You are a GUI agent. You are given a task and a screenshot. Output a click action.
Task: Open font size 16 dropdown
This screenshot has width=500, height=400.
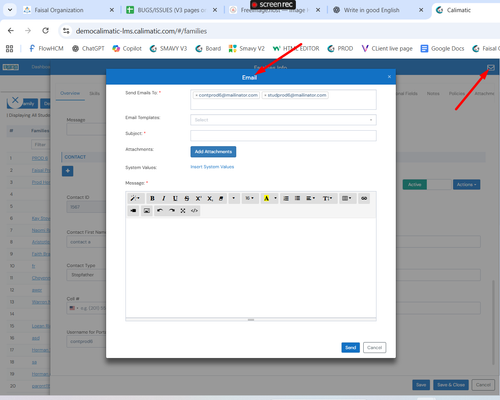click(x=250, y=198)
